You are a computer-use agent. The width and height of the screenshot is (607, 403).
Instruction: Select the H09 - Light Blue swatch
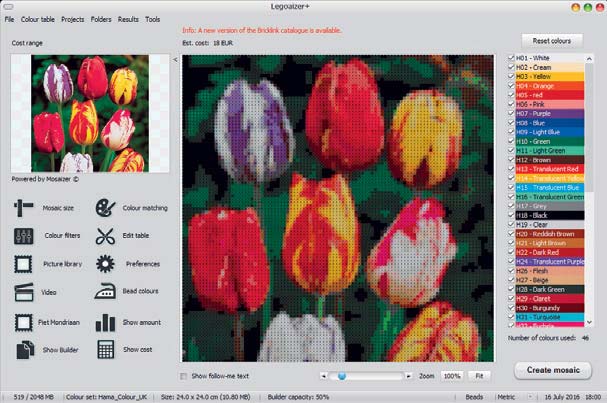[x=550, y=132]
